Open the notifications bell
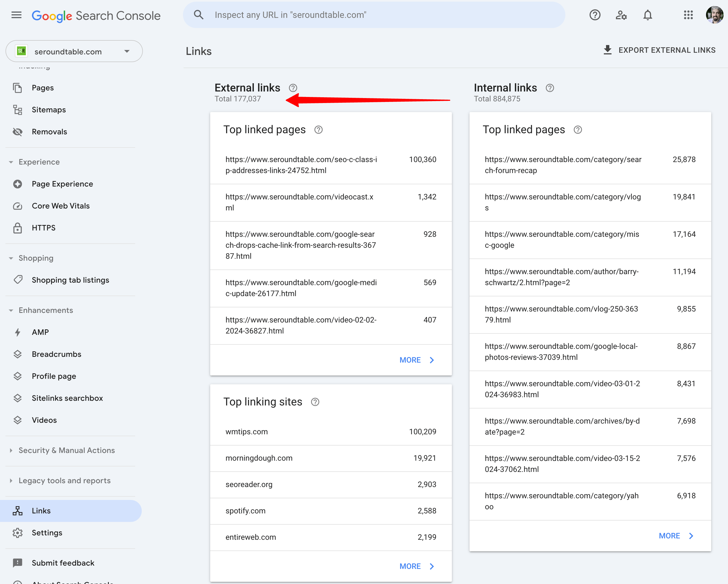 pyautogui.click(x=648, y=15)
